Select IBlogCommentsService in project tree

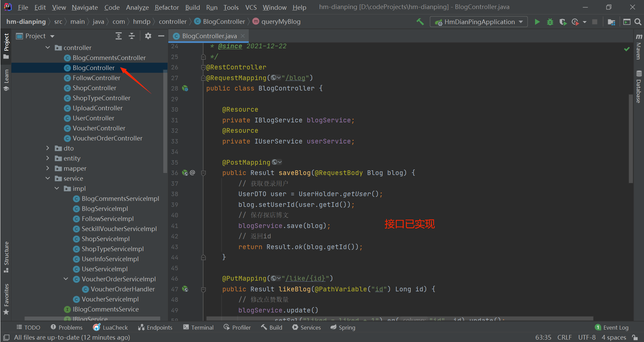(106, 309)
